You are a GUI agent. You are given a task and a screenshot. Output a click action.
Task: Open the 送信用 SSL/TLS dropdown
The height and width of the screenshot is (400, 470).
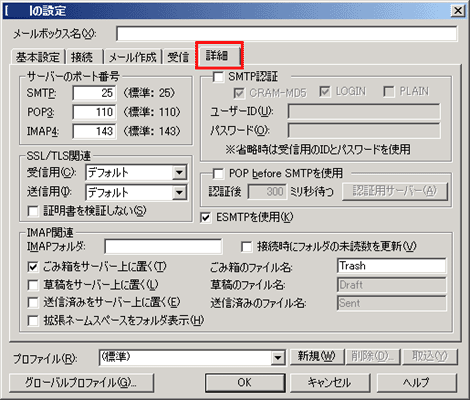tap(180, 192)
